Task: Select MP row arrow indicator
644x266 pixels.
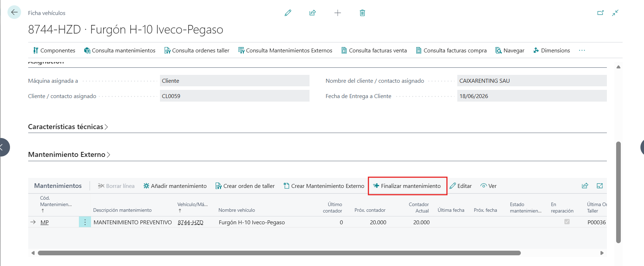Action: tap(33, 222)
